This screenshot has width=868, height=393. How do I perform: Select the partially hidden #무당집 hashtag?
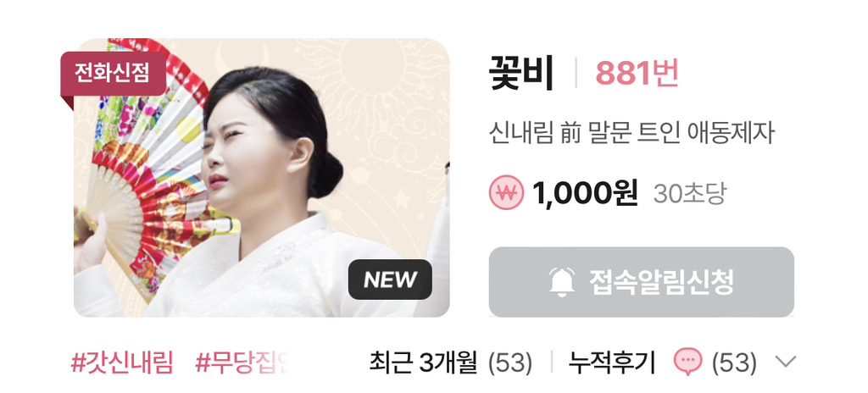tap(243, 363)
